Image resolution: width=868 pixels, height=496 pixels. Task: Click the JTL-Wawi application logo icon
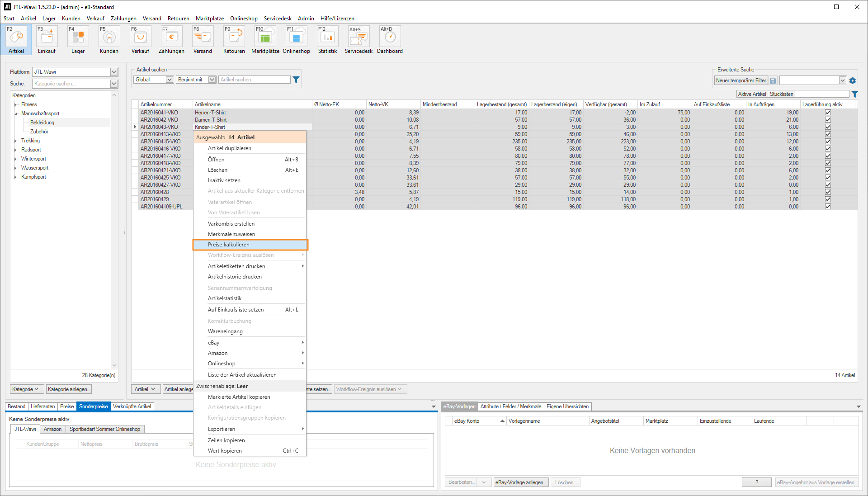tap(7, 7)
